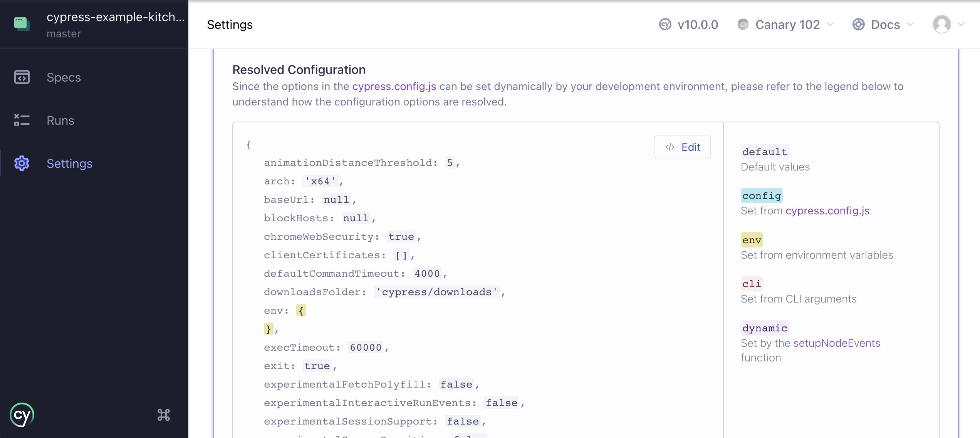Click the Runs list icon
The height and width of the screenshot is (438, 980).
[22, 120]
